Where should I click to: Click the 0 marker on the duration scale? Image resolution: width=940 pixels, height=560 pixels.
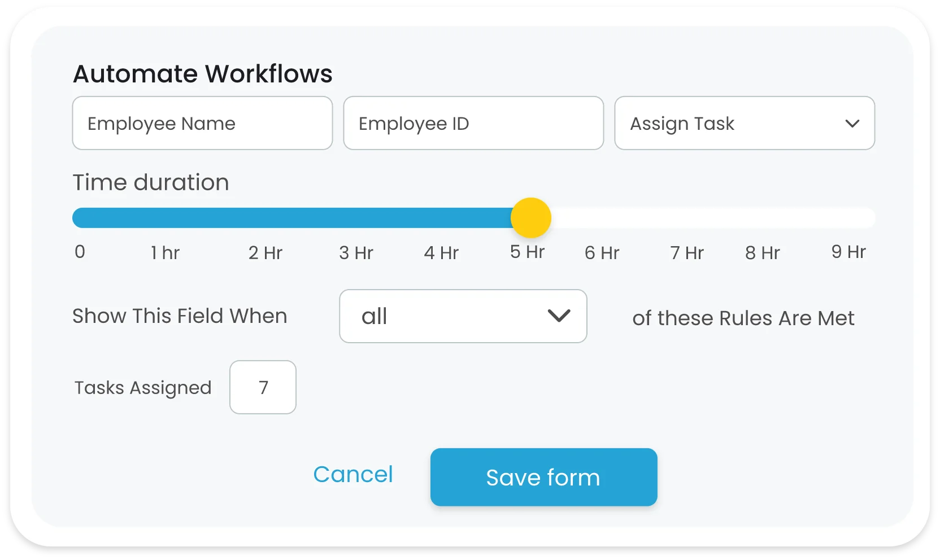coord(80,252)
